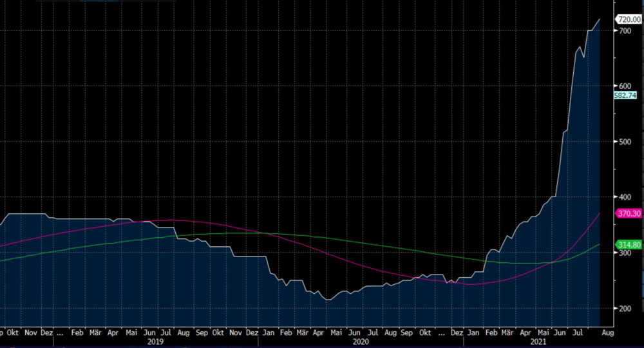Screen dimensions: 644x348
Task: Click the 200 tick on price axis
Action: (625, 308)
